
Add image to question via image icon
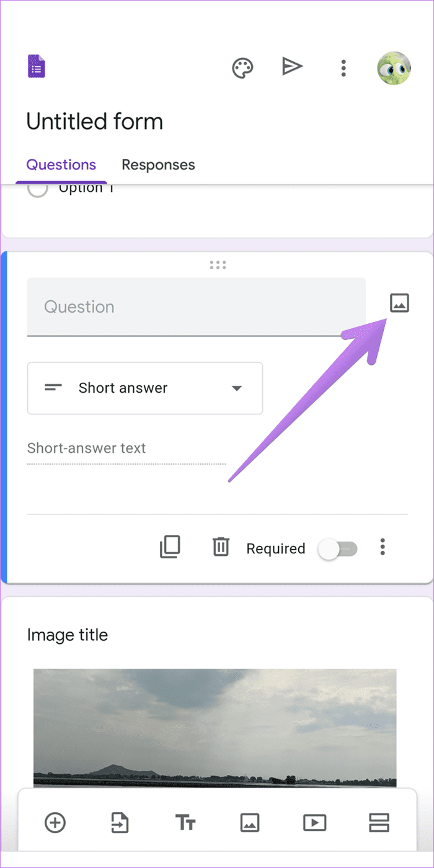(x=399, y=303)
